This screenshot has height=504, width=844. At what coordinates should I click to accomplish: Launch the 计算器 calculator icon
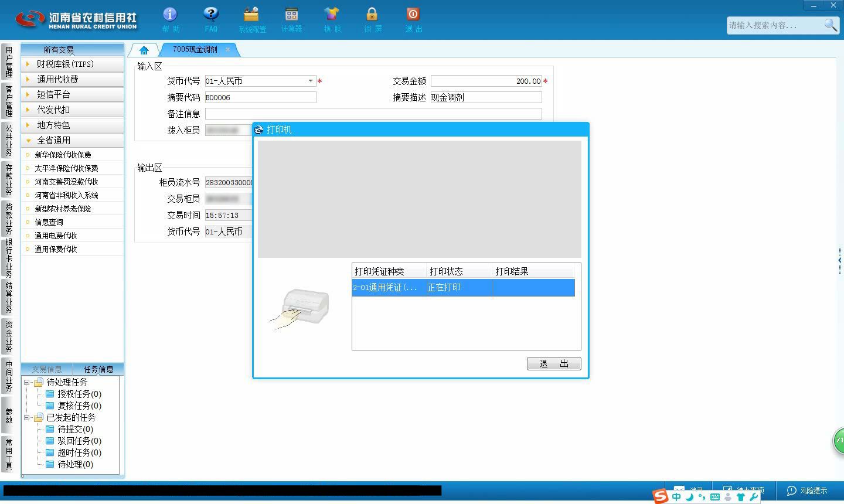291,15
